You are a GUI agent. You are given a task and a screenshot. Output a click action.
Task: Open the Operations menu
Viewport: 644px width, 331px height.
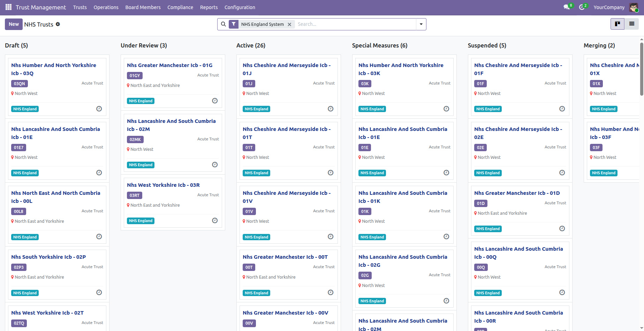pos(106,7)
